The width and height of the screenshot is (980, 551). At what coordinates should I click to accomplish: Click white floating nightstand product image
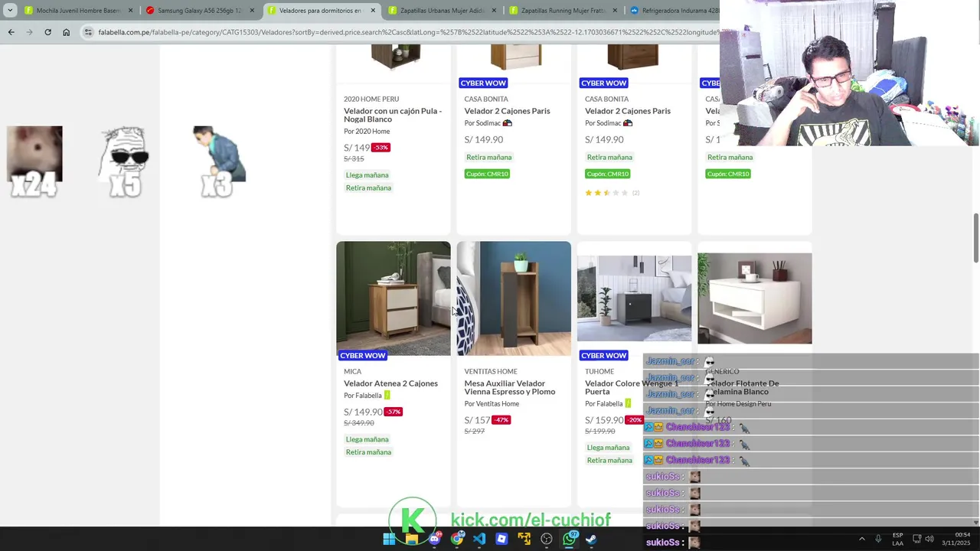pyautogui.click(x=754, y=298)
